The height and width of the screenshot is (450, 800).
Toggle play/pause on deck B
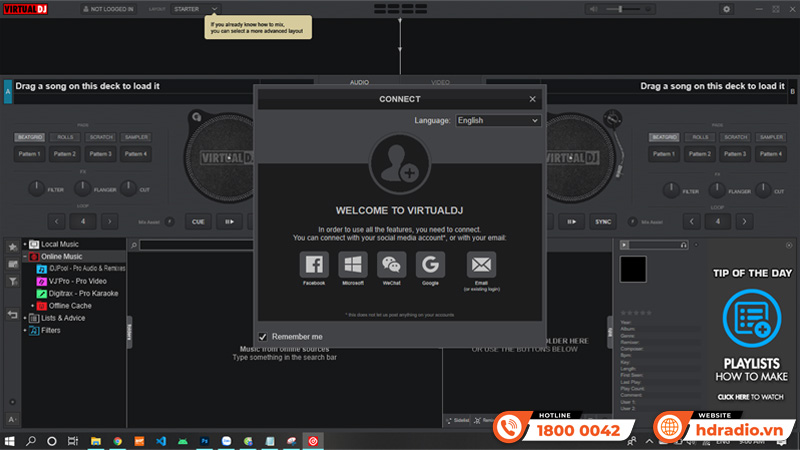click(571, 222)
